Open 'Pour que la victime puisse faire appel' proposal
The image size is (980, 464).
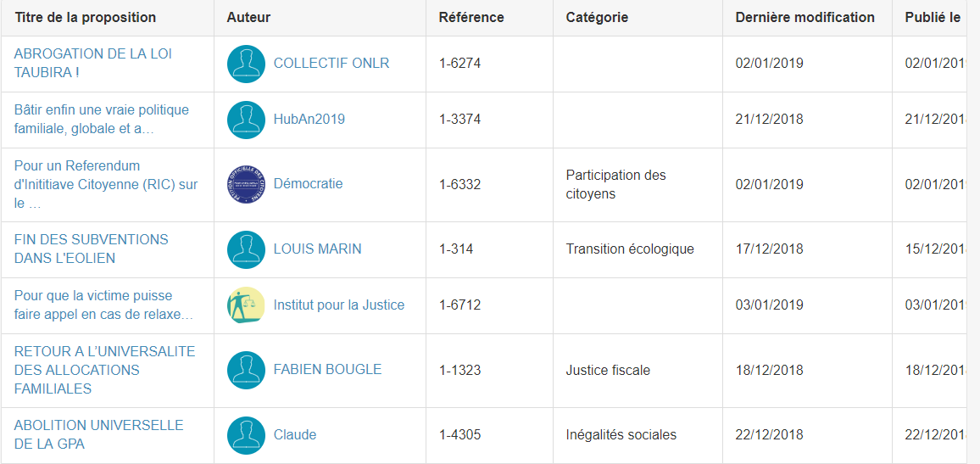103,305
